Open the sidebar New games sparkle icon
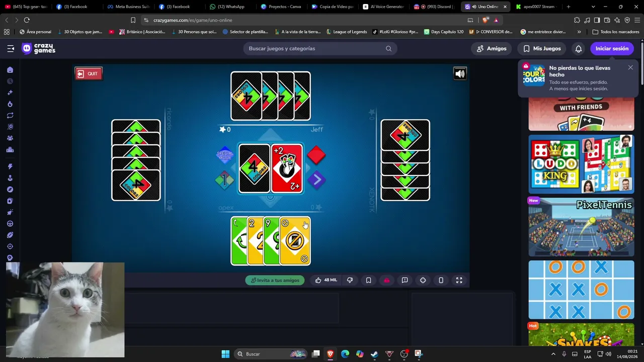 click(x=10, y=93)
